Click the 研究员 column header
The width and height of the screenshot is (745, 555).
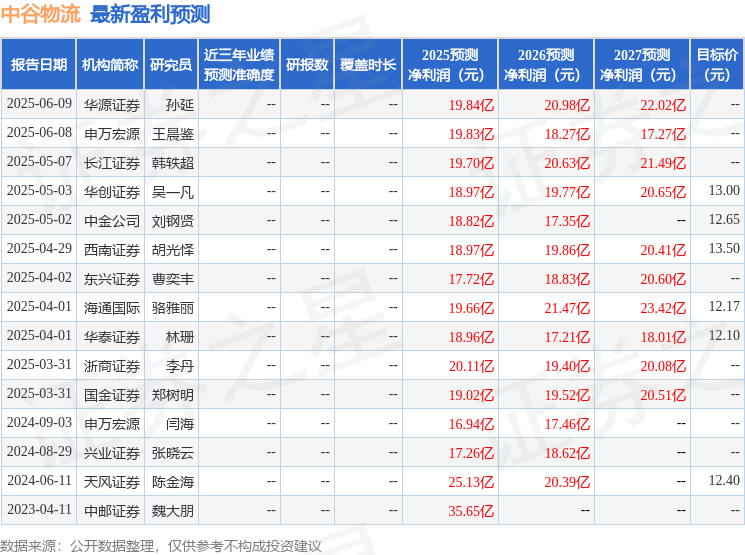point(171,65)
